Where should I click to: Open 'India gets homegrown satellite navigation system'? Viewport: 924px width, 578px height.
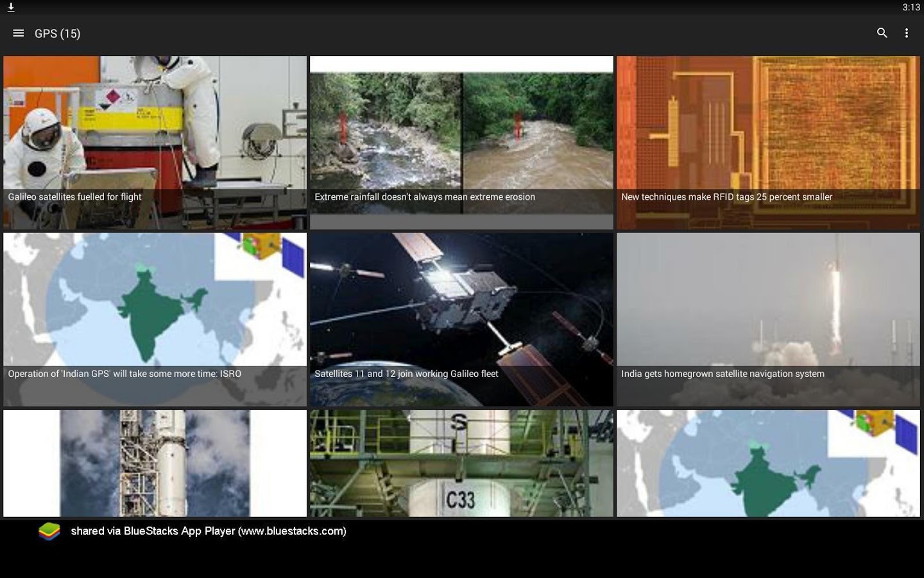click(767, 319)
